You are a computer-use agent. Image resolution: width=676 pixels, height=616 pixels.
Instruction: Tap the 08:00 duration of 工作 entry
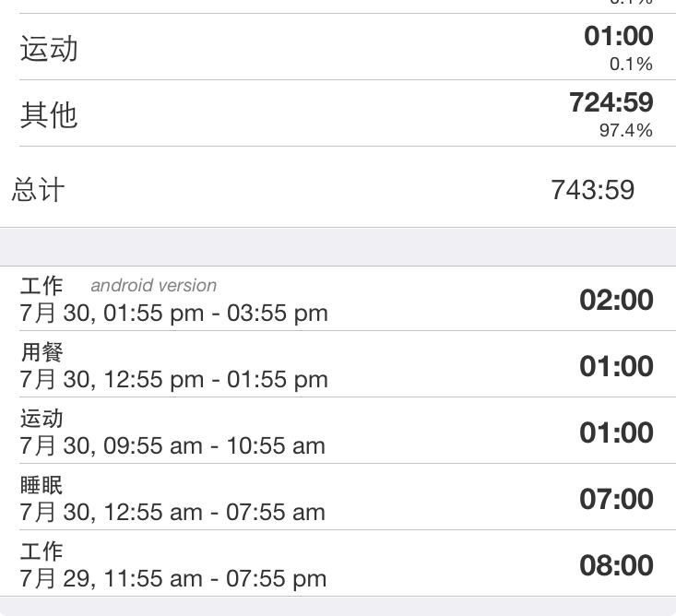pyautogui.click(x=616, y=565)
